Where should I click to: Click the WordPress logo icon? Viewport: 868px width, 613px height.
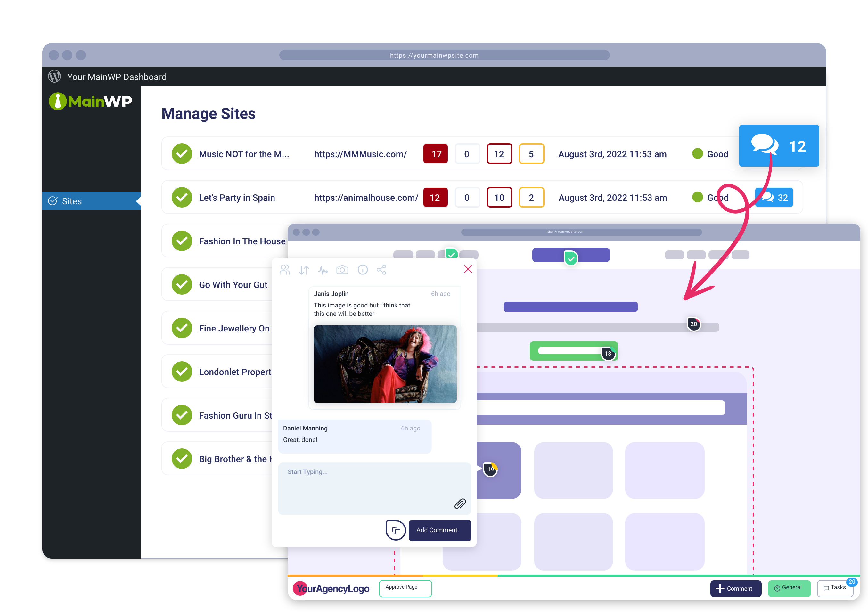54,77
